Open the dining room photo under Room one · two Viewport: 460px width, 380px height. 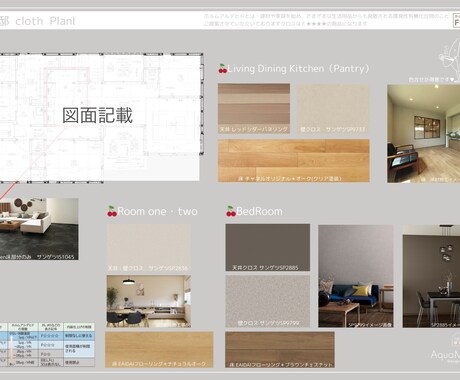click(x=149, y=301)
